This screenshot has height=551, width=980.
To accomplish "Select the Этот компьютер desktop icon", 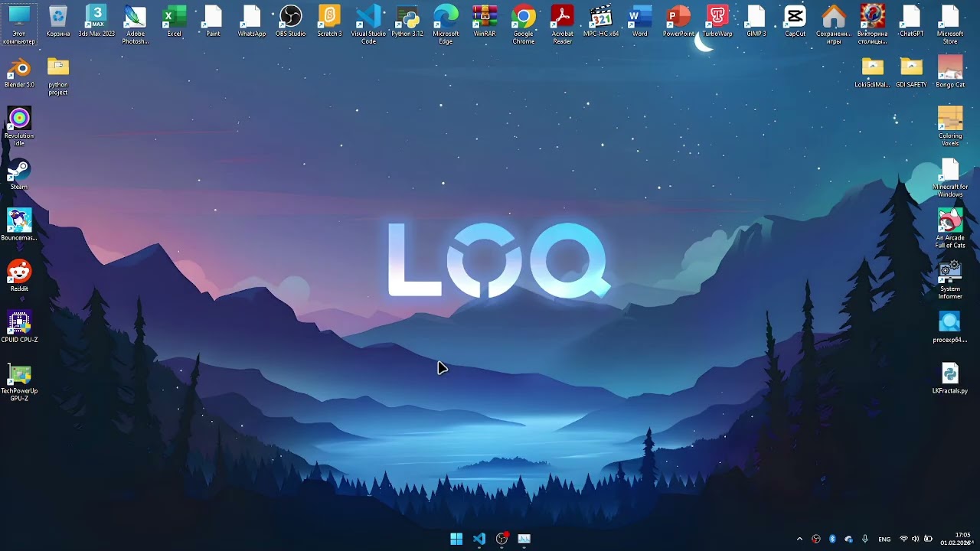I will [19, 24].
